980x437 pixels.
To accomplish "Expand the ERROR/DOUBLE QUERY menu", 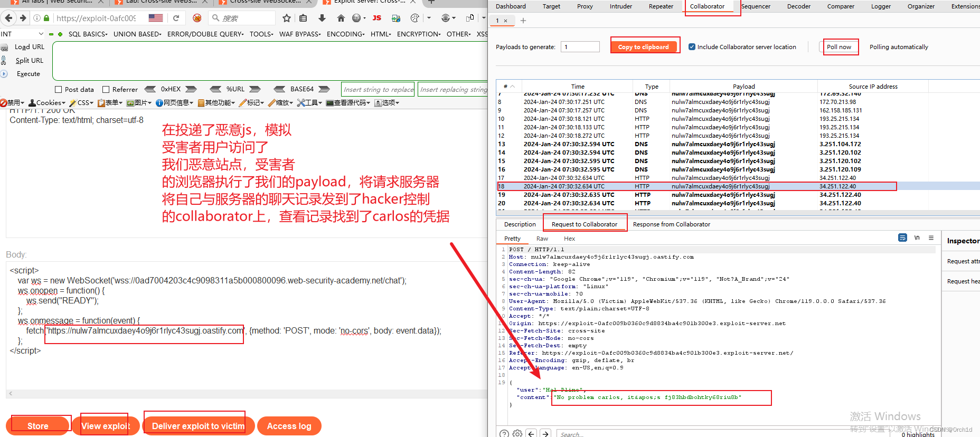I will click(x=205, y=34).
